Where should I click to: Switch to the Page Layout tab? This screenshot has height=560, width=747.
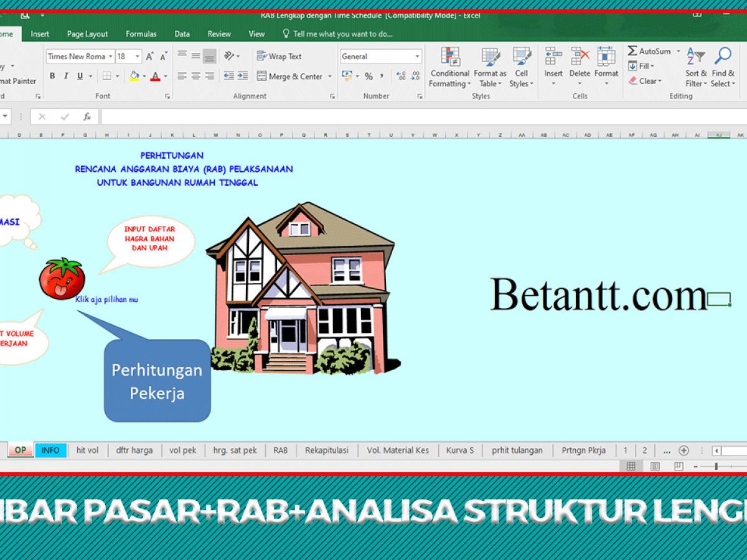pos(87,34)
